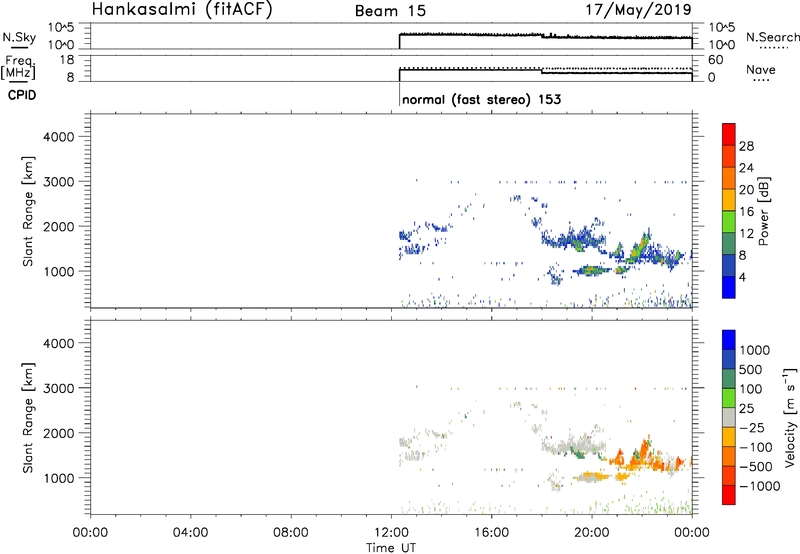Click the '3000' tick on the velocity panel
This screenshot has height=554, width=800.
coord(58,388)
